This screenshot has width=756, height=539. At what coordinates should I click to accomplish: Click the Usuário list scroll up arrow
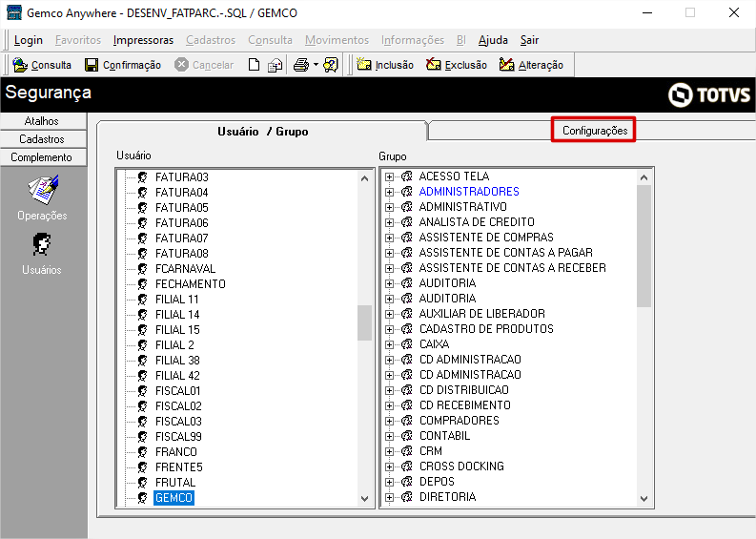[x=364, y=178]
